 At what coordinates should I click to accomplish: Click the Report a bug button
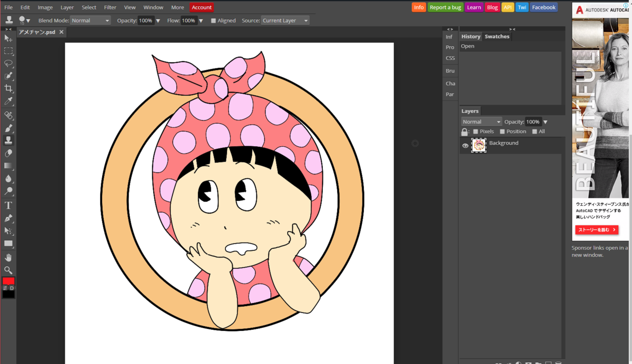click(x=445, y=7)
